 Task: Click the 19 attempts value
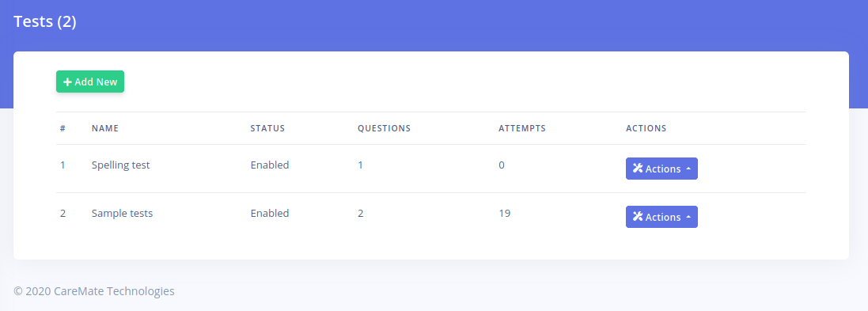click(x=504, y=213)
